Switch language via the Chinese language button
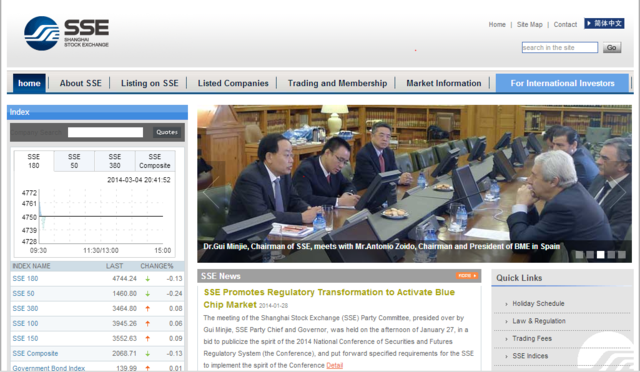640x372 pixels. point(604,24)
